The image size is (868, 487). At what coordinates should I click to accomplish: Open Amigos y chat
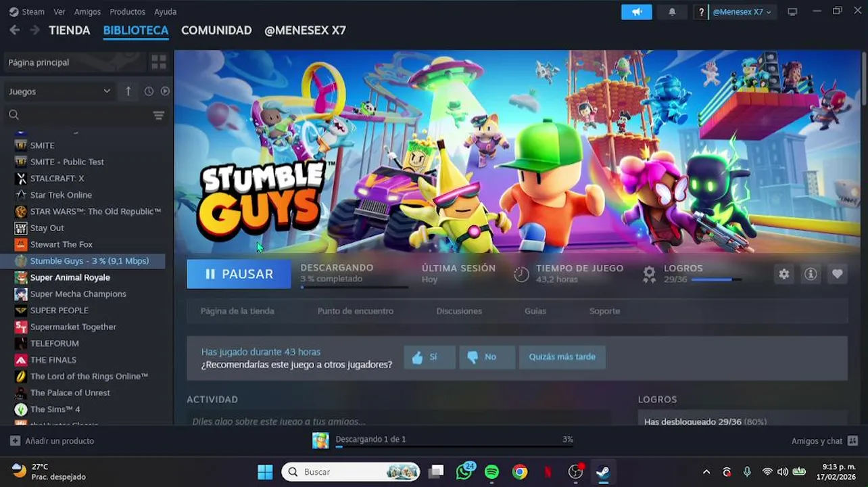pyautogui.click(x=824, y=441)
